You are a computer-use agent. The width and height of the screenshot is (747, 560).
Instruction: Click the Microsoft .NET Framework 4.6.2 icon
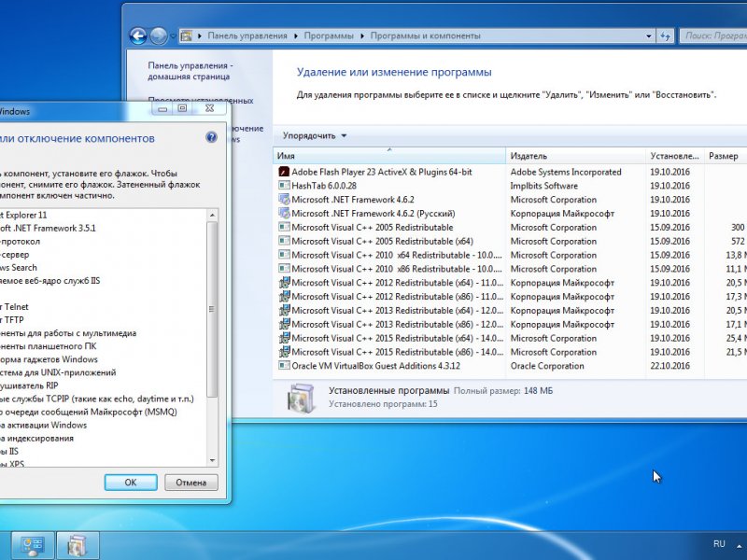pos(284,200)
